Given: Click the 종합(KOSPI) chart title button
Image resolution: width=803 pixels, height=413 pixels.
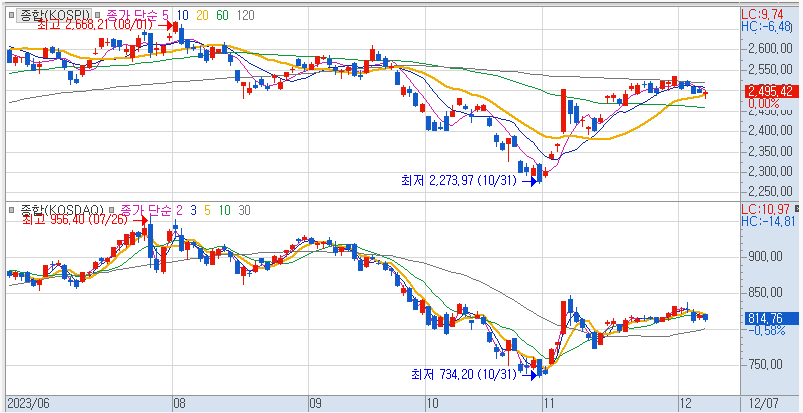Looking at the screenshot, I should pos(52,15).
